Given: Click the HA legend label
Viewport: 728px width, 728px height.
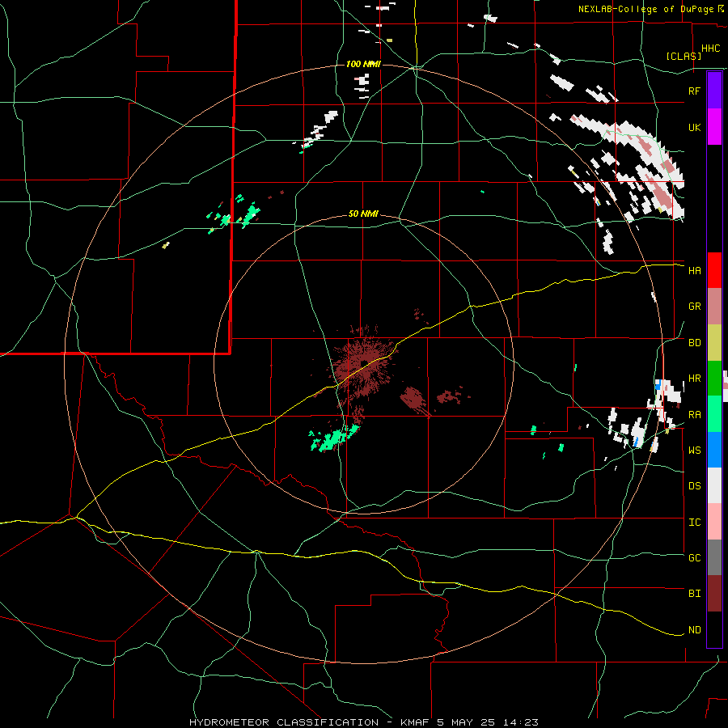Looking at the screenshot, I should pos(694,270).
